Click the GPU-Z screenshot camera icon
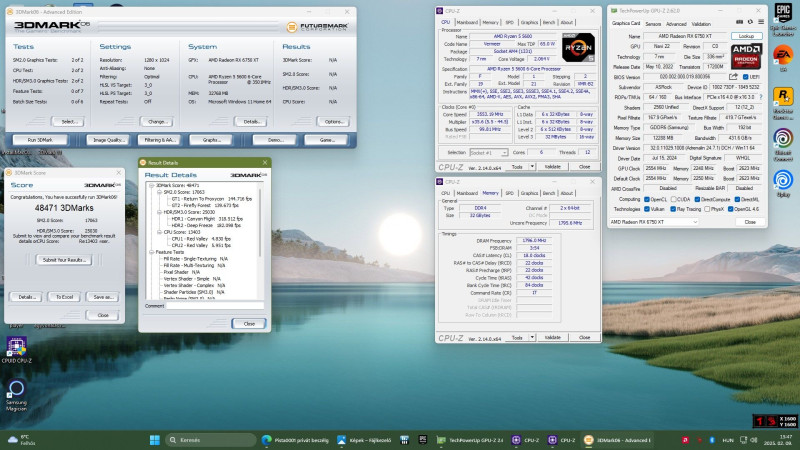 [739, 22]
